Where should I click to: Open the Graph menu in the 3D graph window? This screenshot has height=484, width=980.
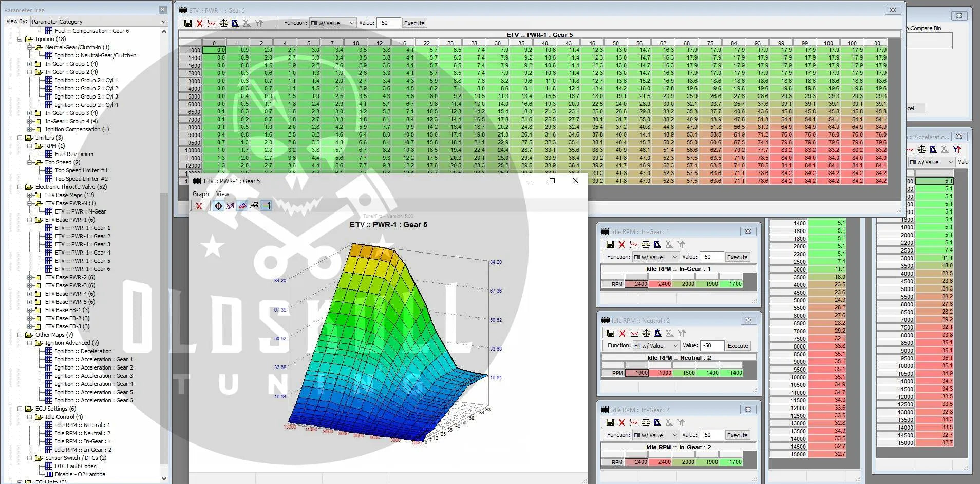coord(200,194)
